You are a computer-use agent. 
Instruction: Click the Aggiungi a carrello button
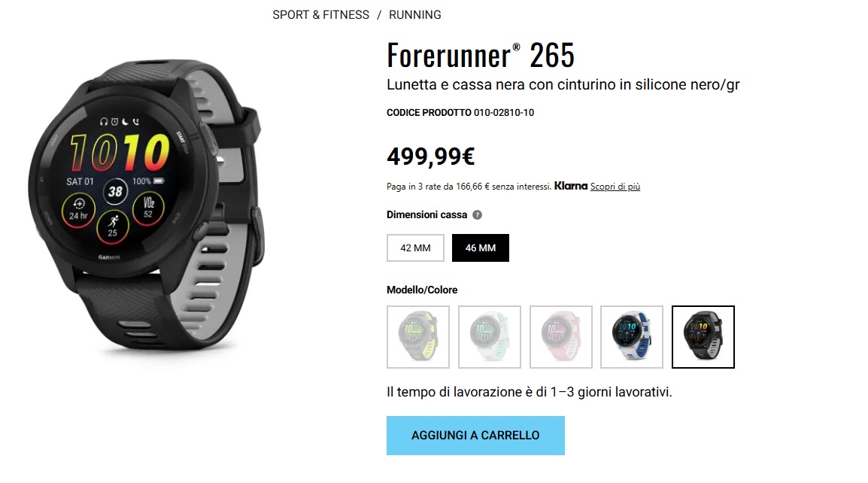tap(475, 436)
